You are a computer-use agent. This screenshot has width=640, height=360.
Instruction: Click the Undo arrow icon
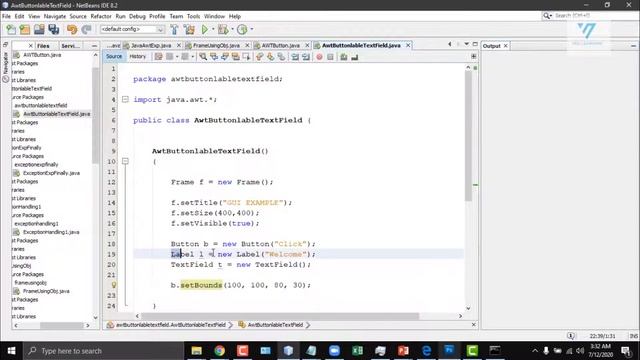[72, 29]
